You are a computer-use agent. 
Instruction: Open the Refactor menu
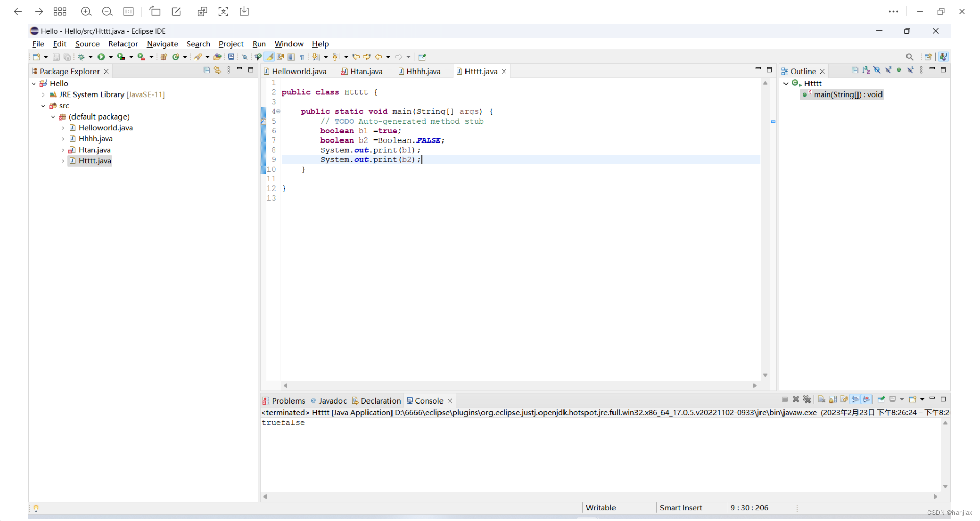point(123,44)
